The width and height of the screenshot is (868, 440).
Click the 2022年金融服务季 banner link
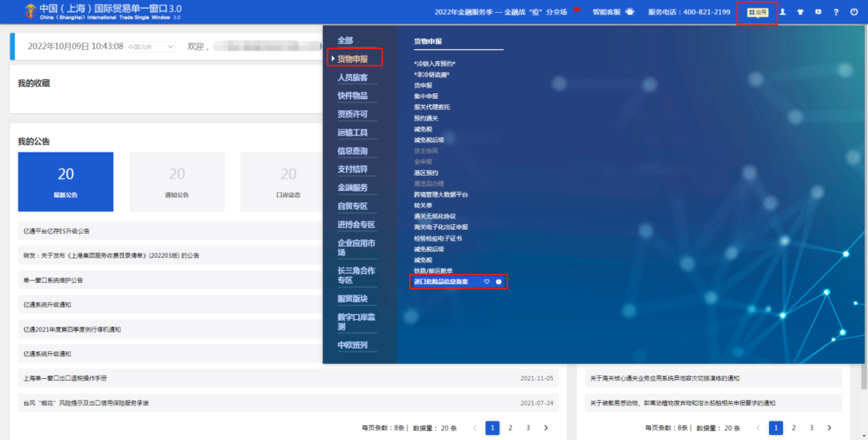[x=501, y=12]
